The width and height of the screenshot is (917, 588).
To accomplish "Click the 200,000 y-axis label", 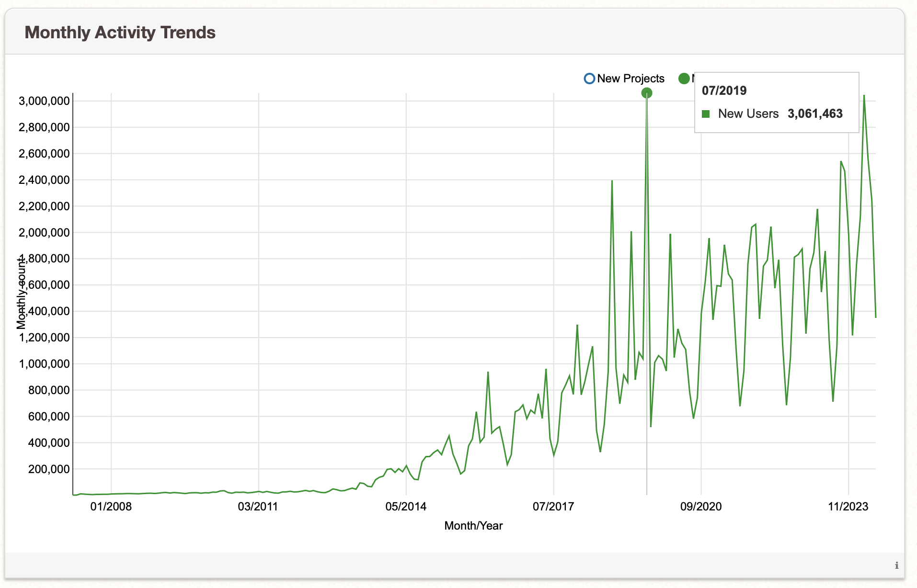I will (49, 469).
